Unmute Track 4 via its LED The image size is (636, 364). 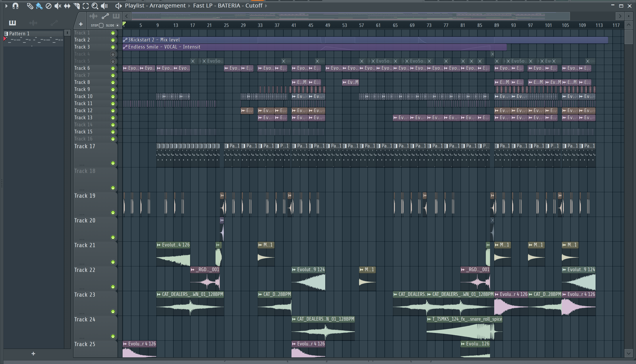pos(113,54)
